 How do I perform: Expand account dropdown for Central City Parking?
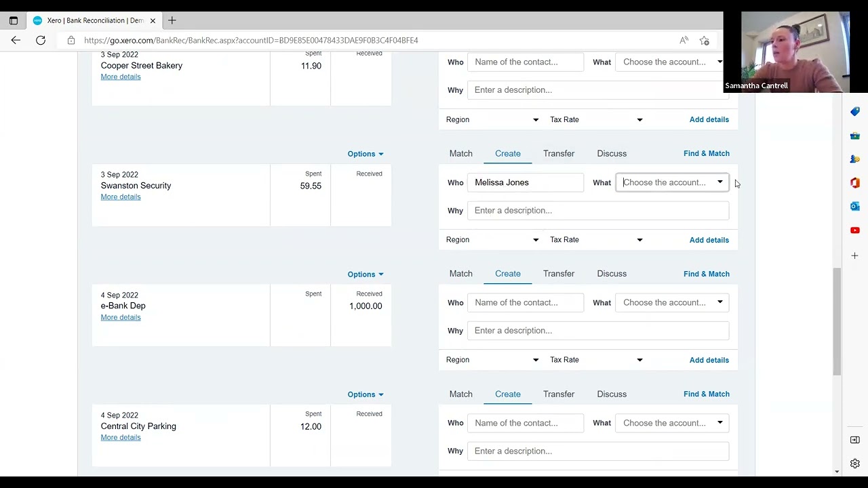pyautogui.click(x=720, y=423)
